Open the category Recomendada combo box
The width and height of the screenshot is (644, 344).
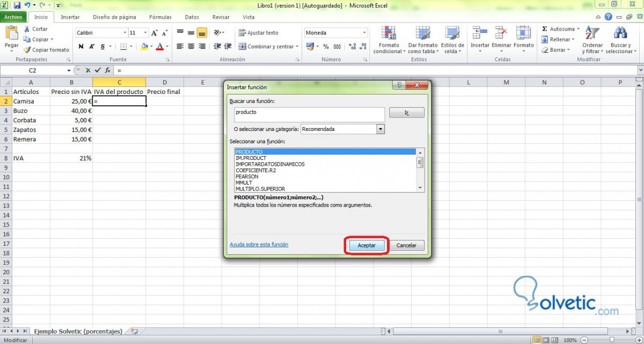pyautogui.click(x=342, y=129)
